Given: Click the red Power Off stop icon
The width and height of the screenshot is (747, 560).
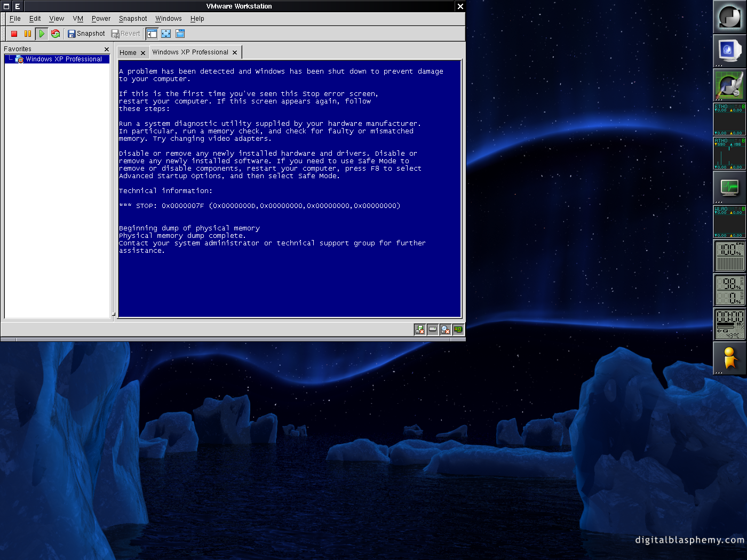Looking at the screenshot, I should point(14,34).
